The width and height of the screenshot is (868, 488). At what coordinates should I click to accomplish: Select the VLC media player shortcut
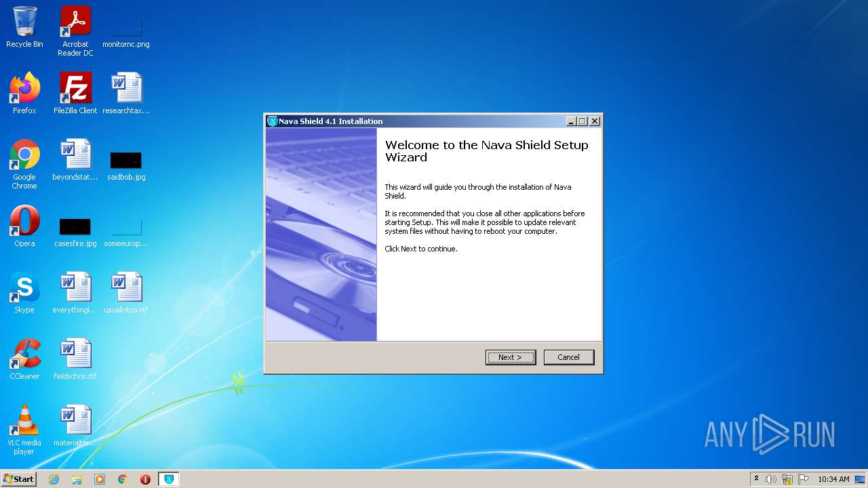pyautogui.click(x=24, y=430)
